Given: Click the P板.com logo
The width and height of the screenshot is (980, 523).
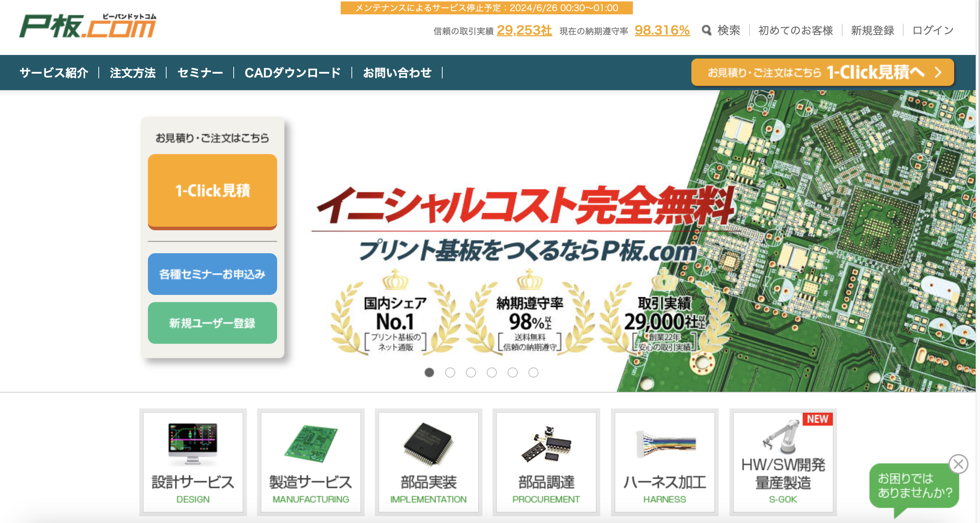Looking at the screenshot, I should tap(88, 26).
